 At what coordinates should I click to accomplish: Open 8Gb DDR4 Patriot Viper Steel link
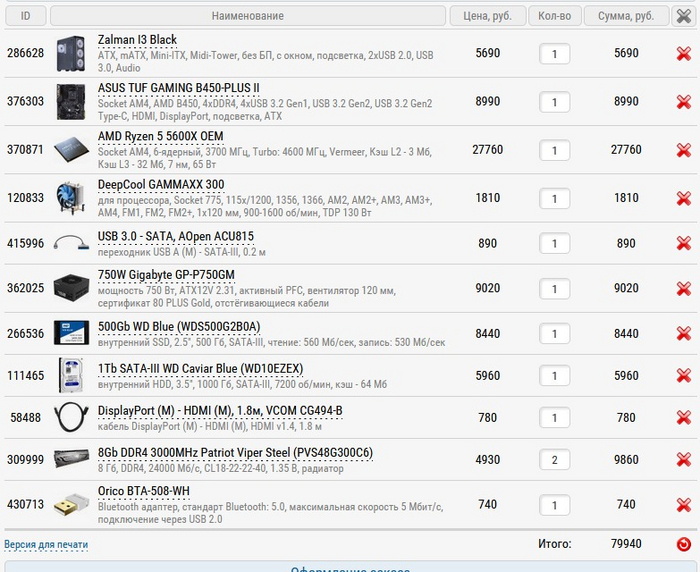click(235, 453)
